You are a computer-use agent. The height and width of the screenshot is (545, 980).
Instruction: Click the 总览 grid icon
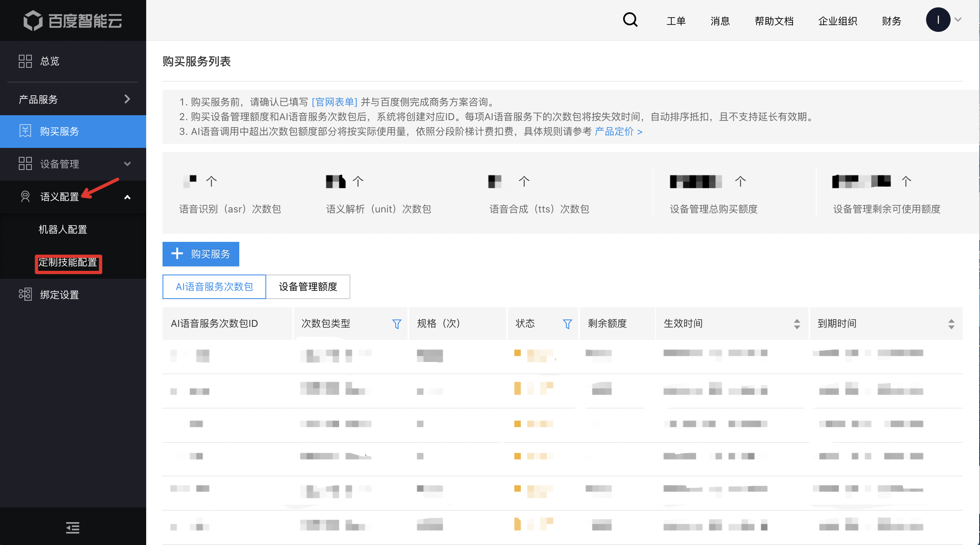pyautogui.click(x=25, y=61)
